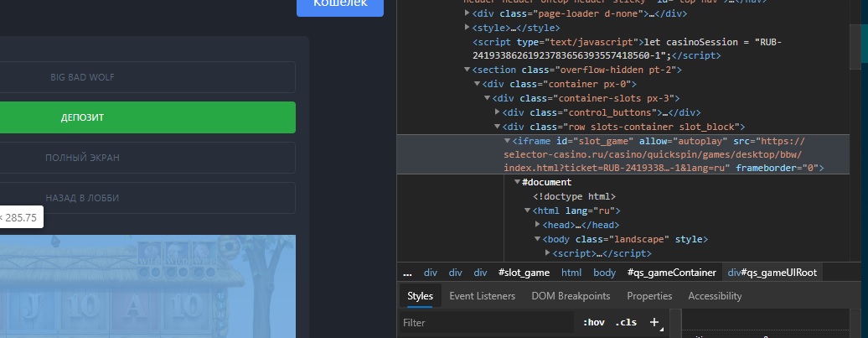Open the Accessibility tab
Screen dimensions: 868x338
point(715,296)
